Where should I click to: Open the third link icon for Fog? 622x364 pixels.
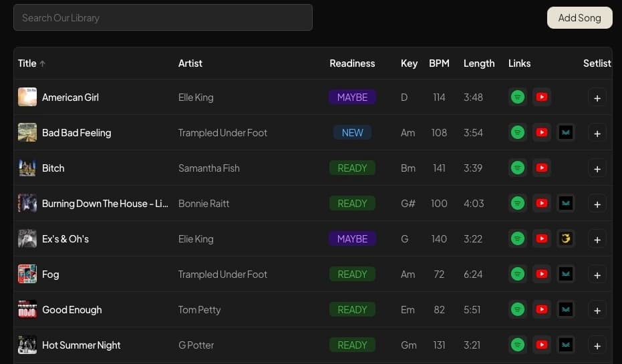566,274
